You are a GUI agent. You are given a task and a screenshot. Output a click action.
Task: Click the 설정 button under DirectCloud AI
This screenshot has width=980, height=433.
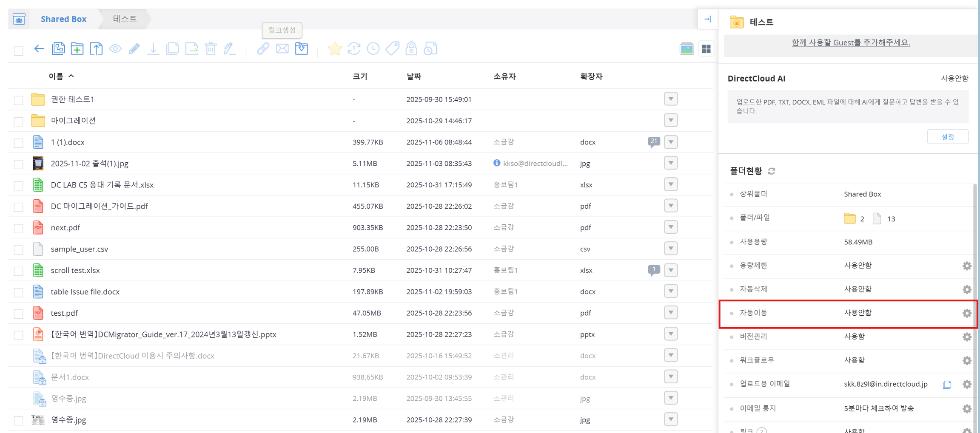pyautogui.click(x=947, y=137)
